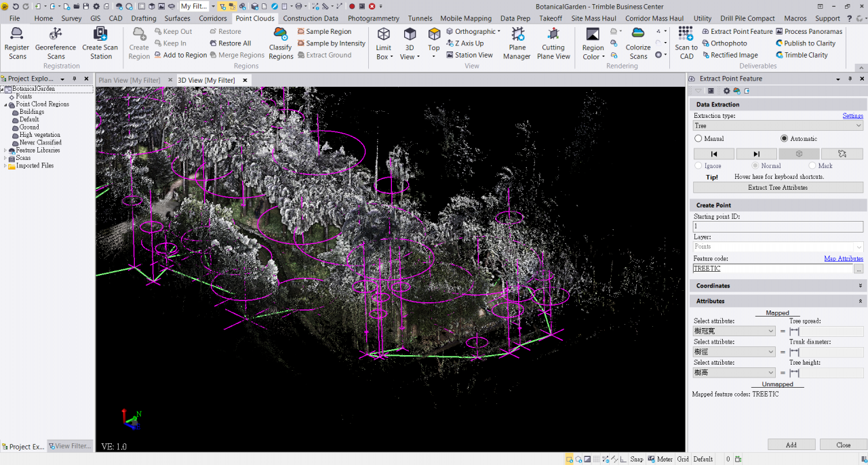Click the feature code browse button

tap(859, 269)
